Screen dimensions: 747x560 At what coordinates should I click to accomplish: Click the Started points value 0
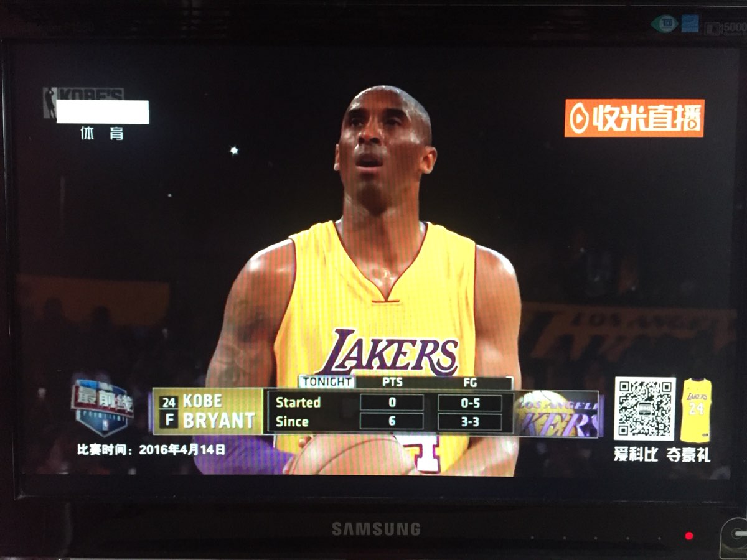(x=392, y=403)
